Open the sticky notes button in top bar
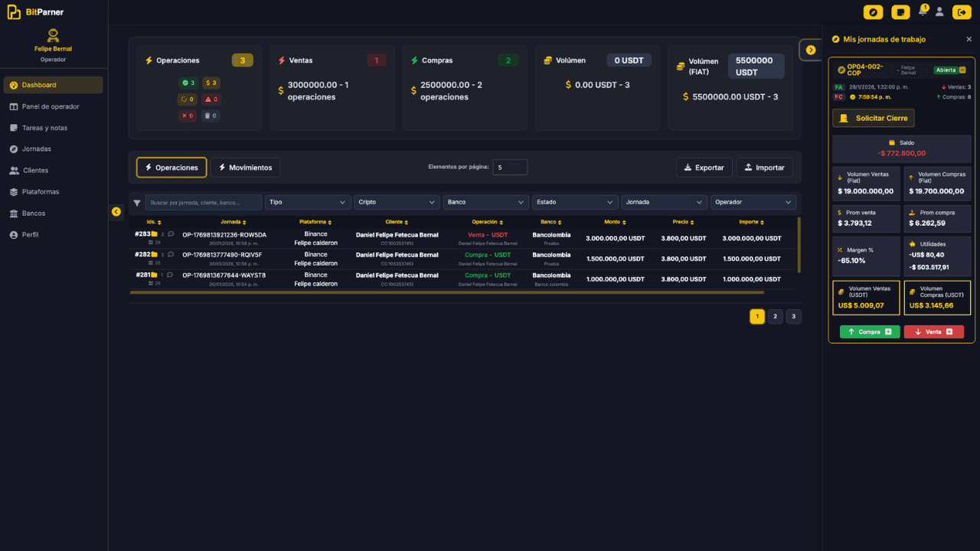 pos(902,11)
